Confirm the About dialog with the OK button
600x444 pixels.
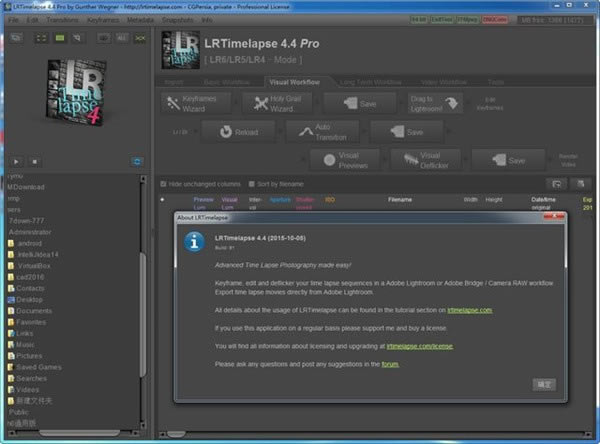click(x=544, y=385)
